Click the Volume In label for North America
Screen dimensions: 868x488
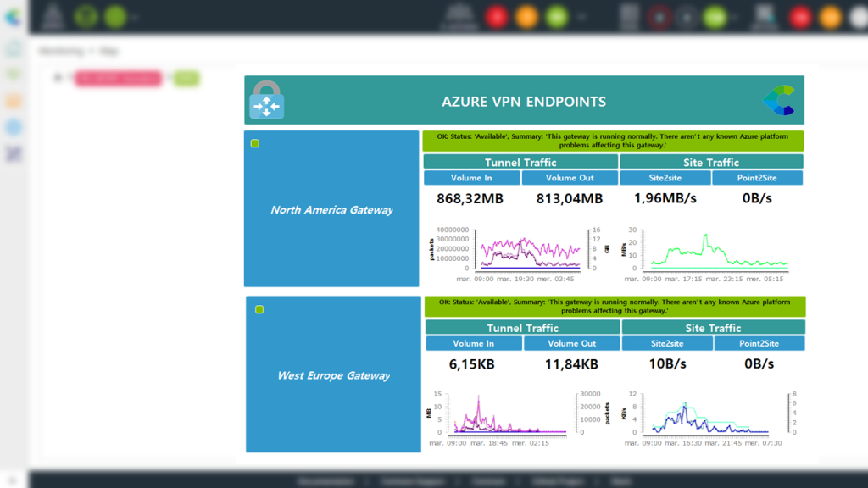click(x=471, y=178)
